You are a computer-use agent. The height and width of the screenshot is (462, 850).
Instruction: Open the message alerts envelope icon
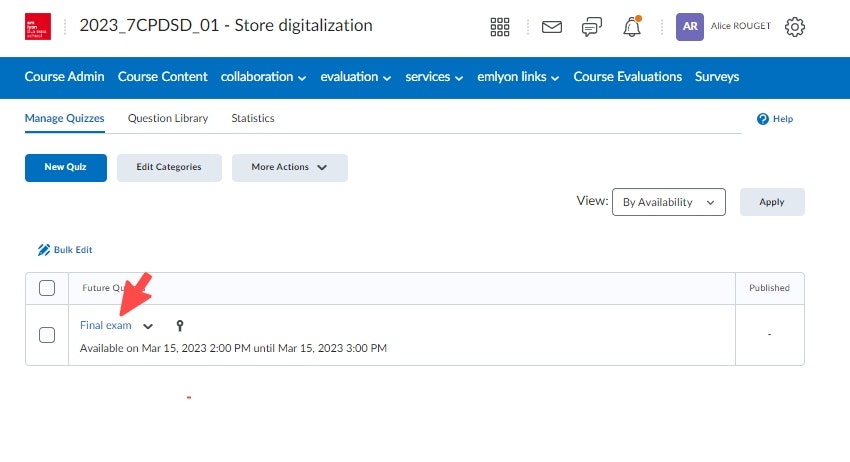(552, 27)
